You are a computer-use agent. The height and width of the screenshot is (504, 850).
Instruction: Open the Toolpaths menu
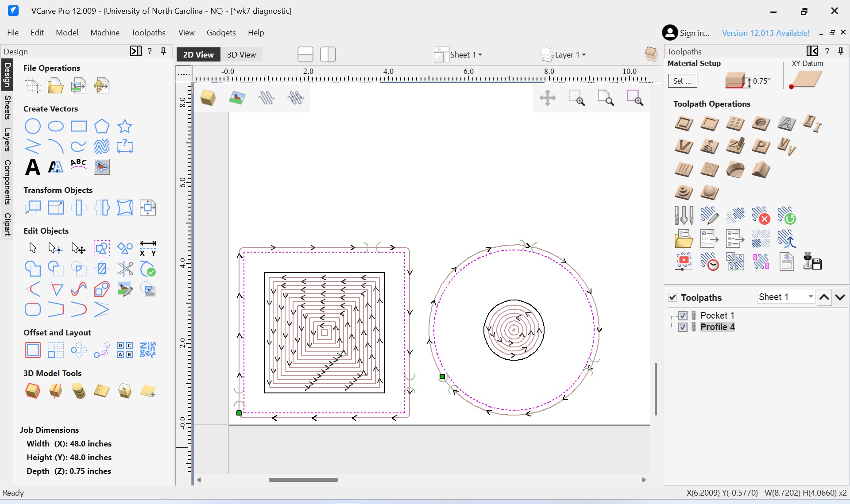click(x=148, y=33)
